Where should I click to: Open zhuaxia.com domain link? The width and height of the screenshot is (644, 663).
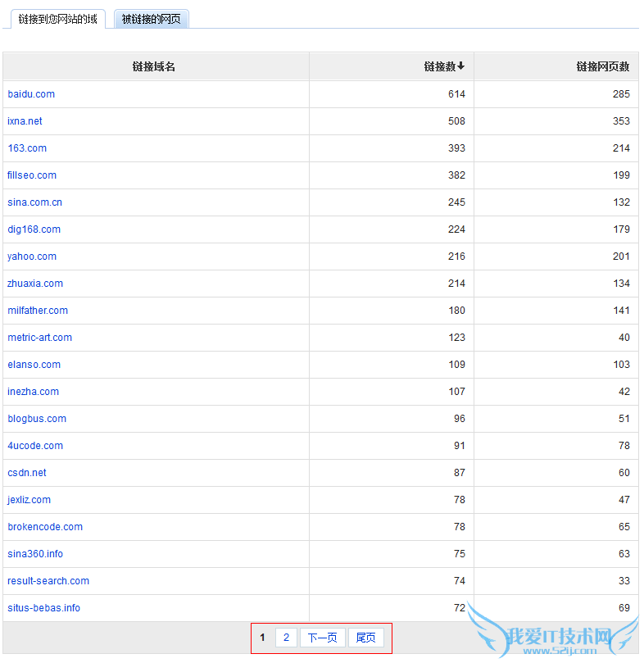35,284
